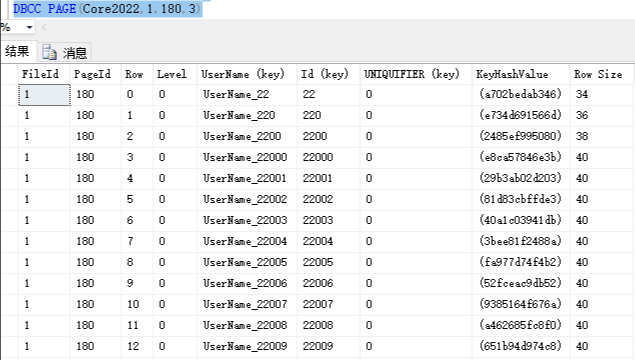The image size is (635, 360).
Task: Click the FileId column header
Action: pos(44,74)
